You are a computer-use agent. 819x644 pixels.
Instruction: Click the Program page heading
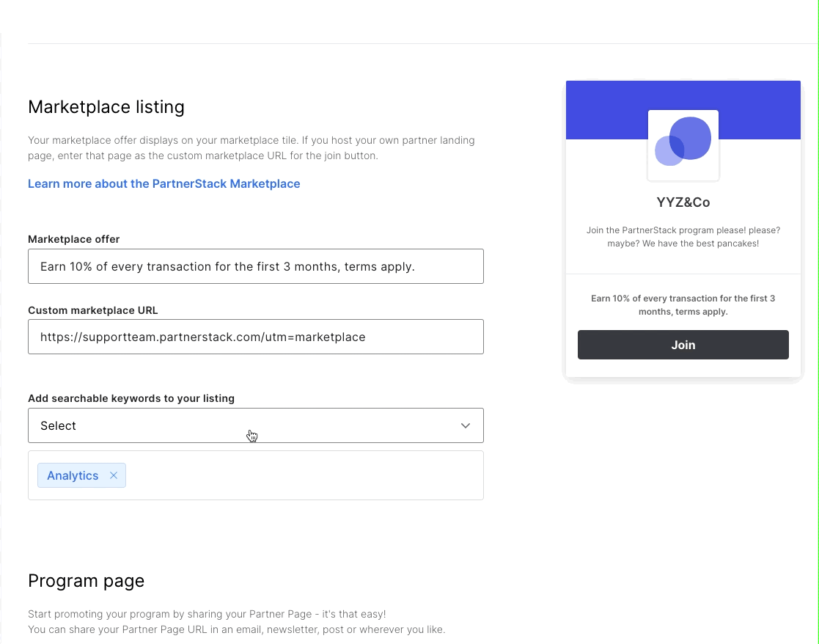click(x=87, y=581)
